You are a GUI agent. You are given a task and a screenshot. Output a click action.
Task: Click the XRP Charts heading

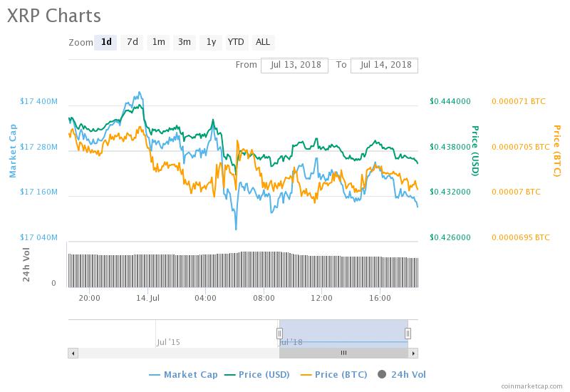(x=54, y=16)
